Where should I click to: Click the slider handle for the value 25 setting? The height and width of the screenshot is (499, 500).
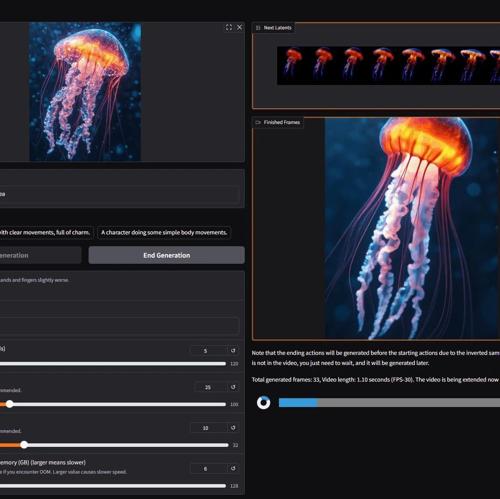(x=10, y=404)
